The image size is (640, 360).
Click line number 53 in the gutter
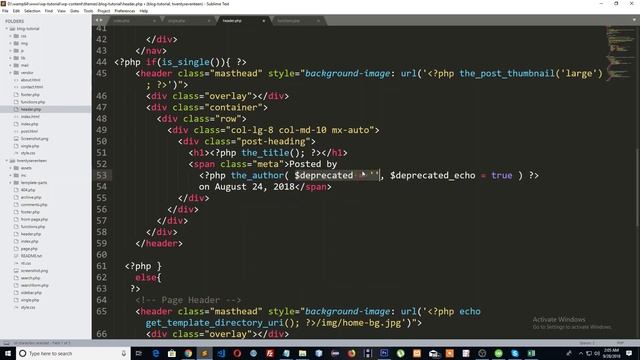click(x=101, y=176)
